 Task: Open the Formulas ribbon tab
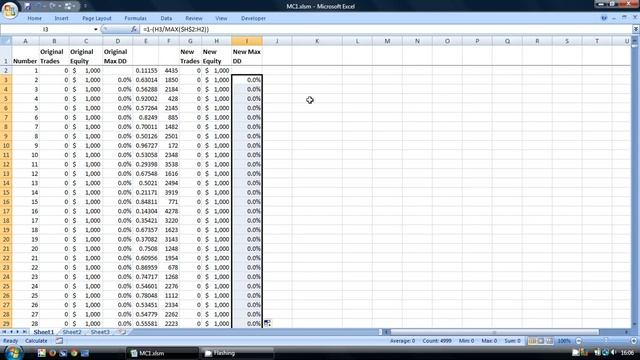point(135,18)
